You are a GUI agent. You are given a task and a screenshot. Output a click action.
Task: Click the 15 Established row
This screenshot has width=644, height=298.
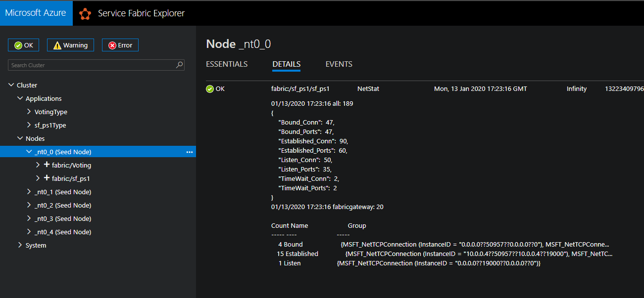[x=444, y=254]
